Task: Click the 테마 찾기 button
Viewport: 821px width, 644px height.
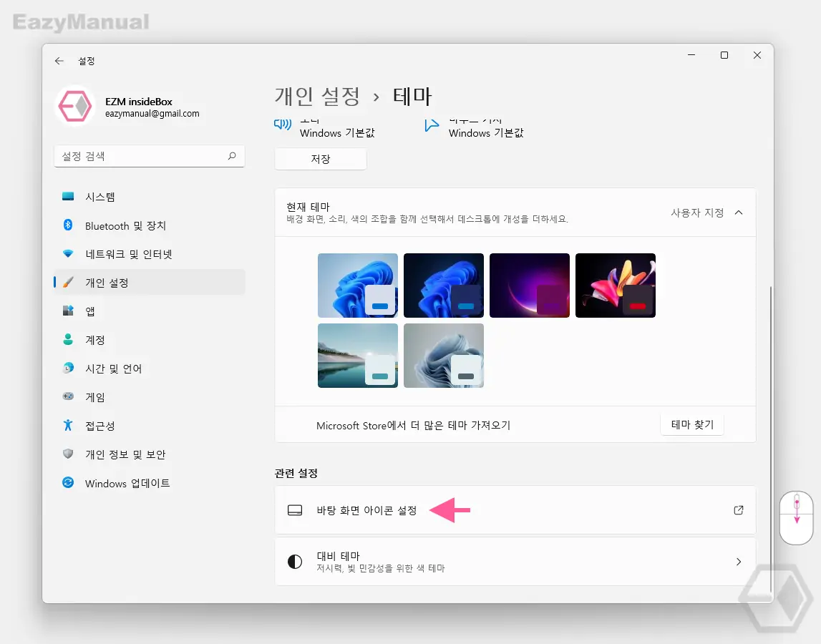Action: (x=692, y=424)
